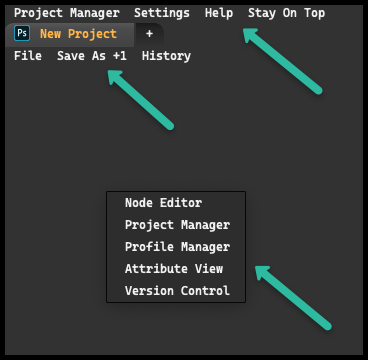Open the Help menu
Viewport: 368px width, 360px height.
[x=219, y=13]
